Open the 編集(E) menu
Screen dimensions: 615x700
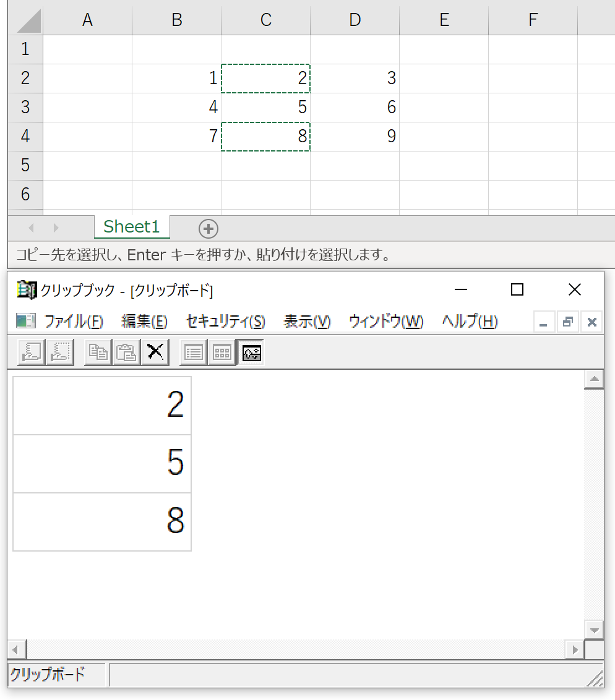[144, 321]
